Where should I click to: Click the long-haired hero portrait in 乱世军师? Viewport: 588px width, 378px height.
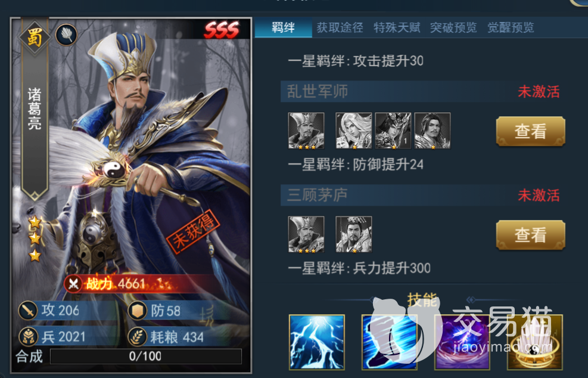point(433,131)
